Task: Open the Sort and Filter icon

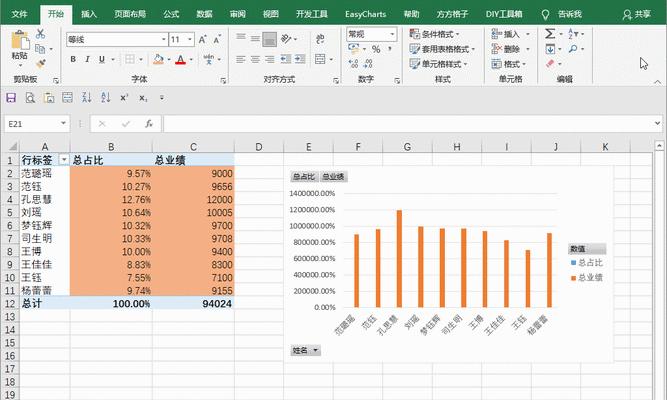Action: [x=573, y=34]
